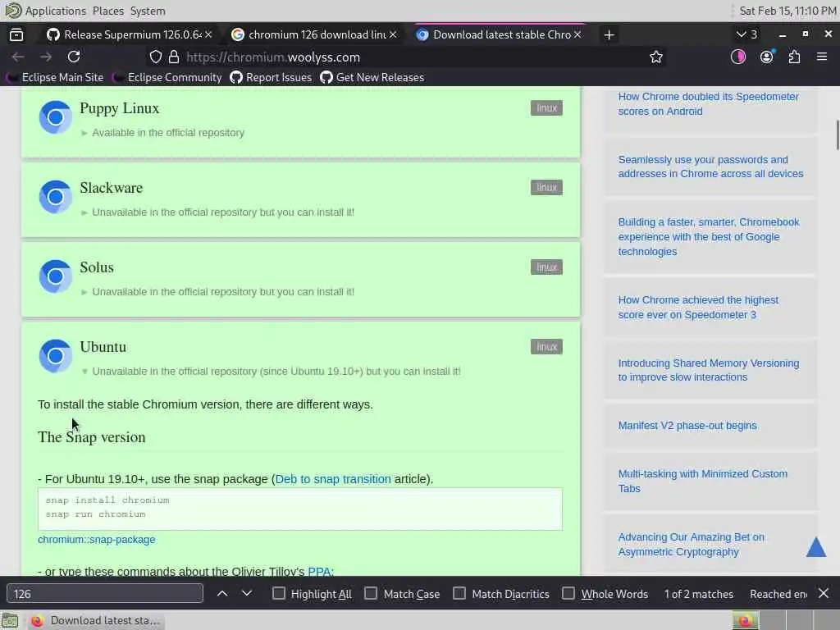Collapse the Ubuntu install details
The height and width of the screenshot is (630, 840).
coord(271,372)
